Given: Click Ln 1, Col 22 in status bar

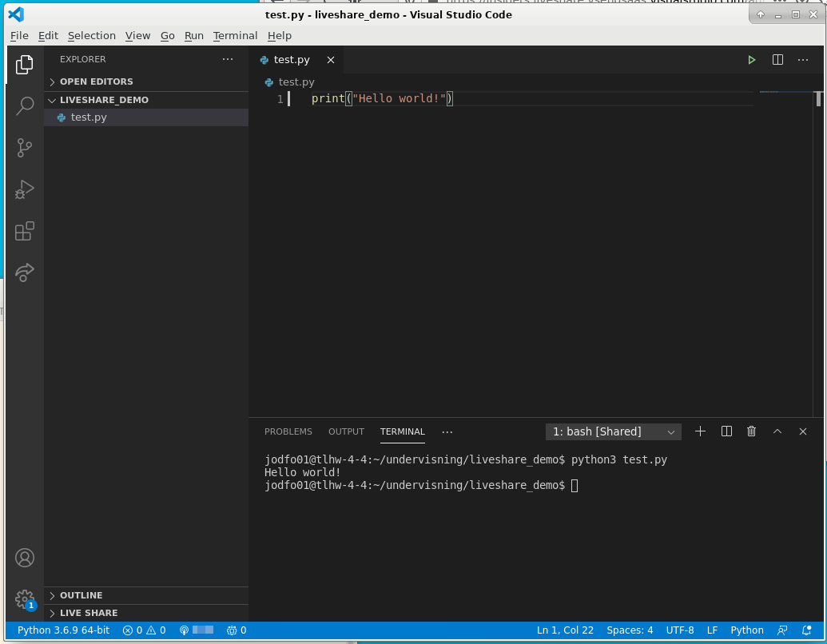Looking at the screenshot, I should 565,630.
